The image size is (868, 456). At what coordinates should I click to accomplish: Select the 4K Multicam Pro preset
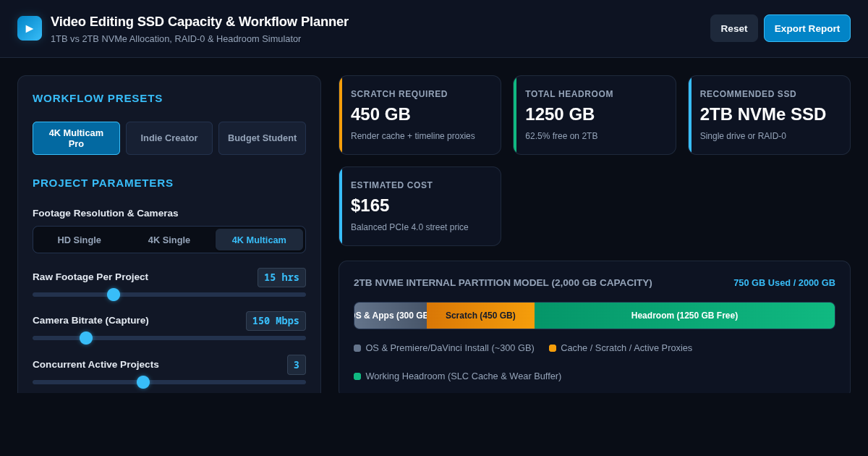pyautogui.click(x=76, y=138)
